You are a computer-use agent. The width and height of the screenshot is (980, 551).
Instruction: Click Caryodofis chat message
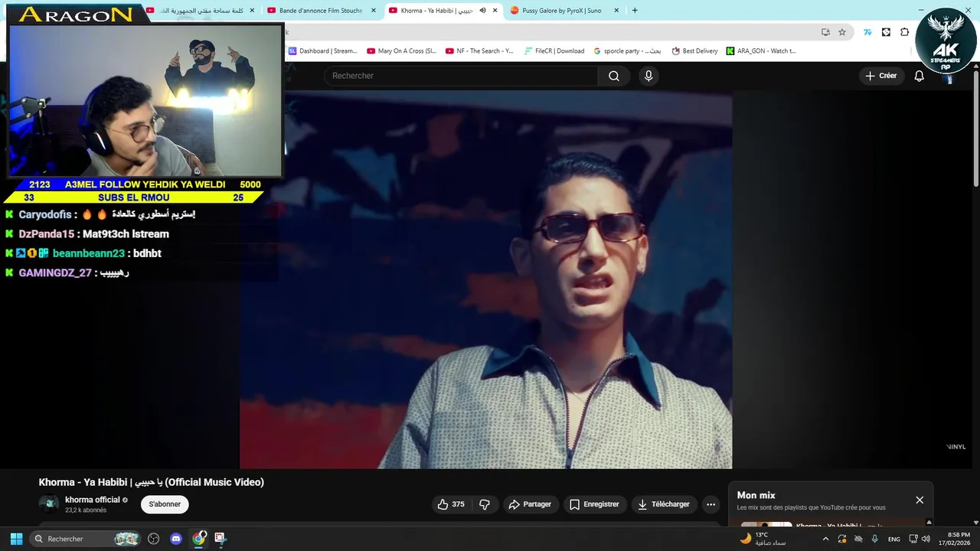(100, 214)
